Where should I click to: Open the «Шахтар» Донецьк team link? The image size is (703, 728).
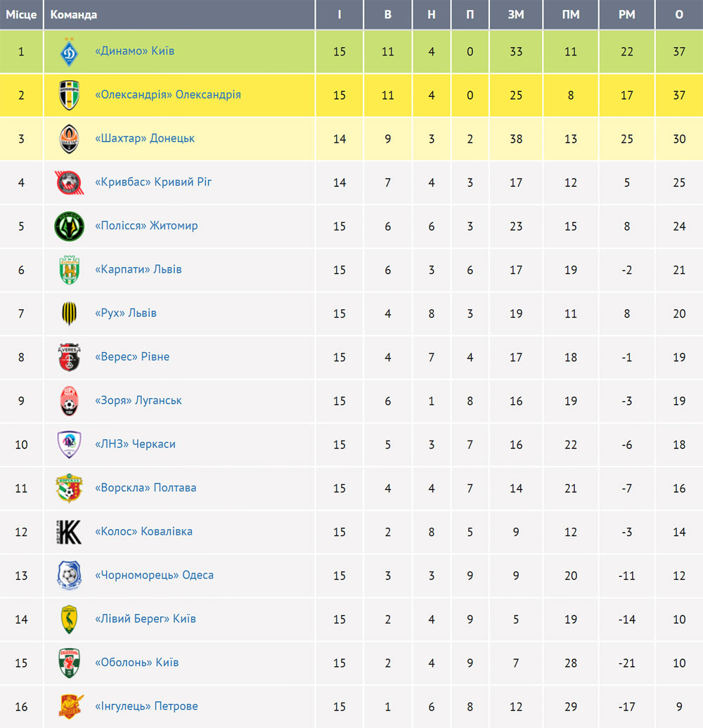point(145,138)
